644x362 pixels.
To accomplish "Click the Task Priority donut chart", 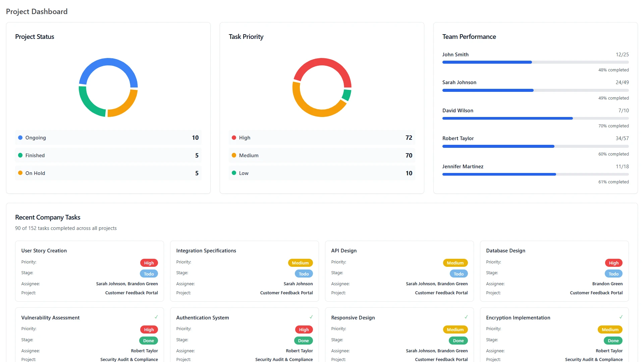I will pyautogui.click(x=322, y=87).
